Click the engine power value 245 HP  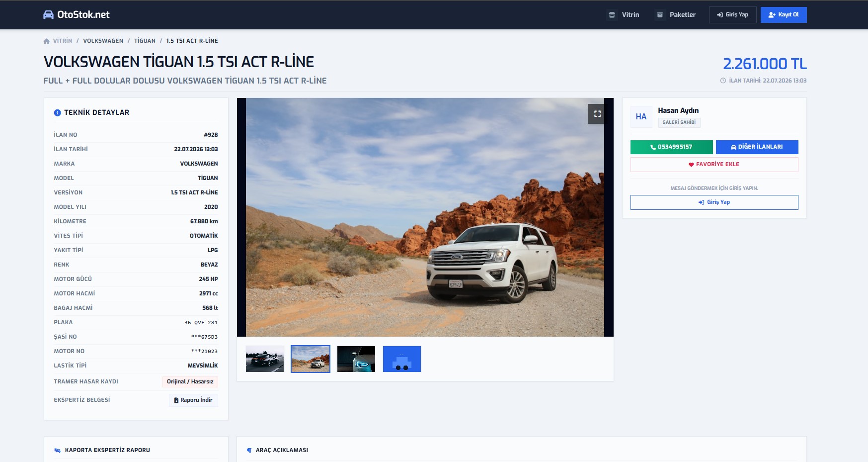point(208,279)
